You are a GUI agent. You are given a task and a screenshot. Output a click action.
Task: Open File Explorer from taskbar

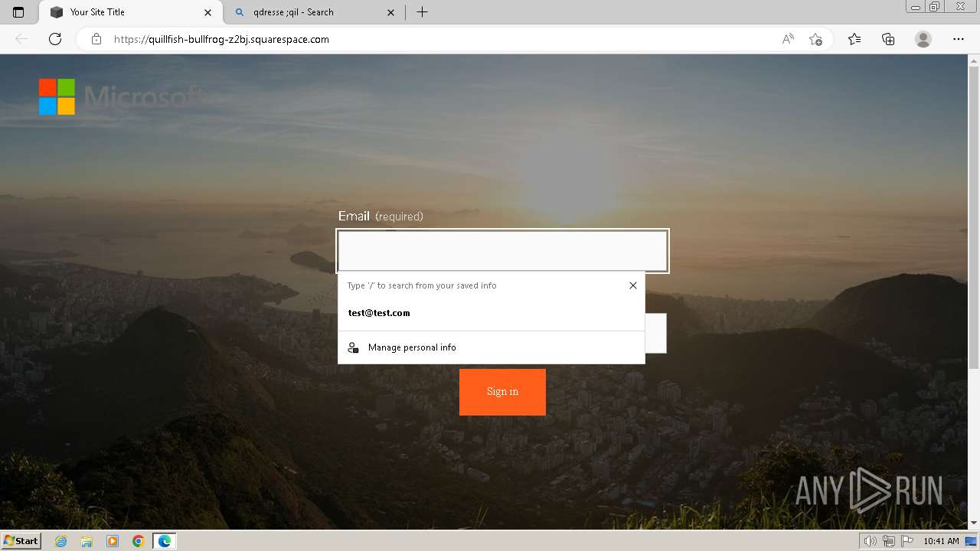point(87,541)
